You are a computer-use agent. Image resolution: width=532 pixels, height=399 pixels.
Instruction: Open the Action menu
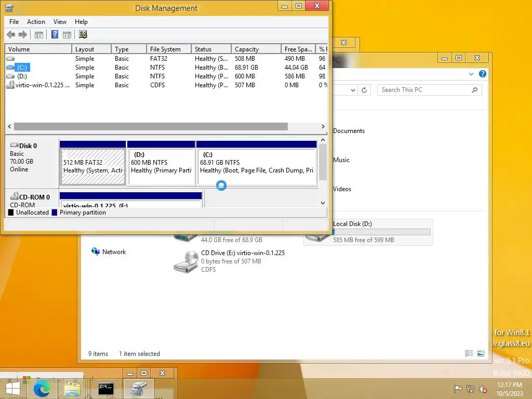[36, 22]
